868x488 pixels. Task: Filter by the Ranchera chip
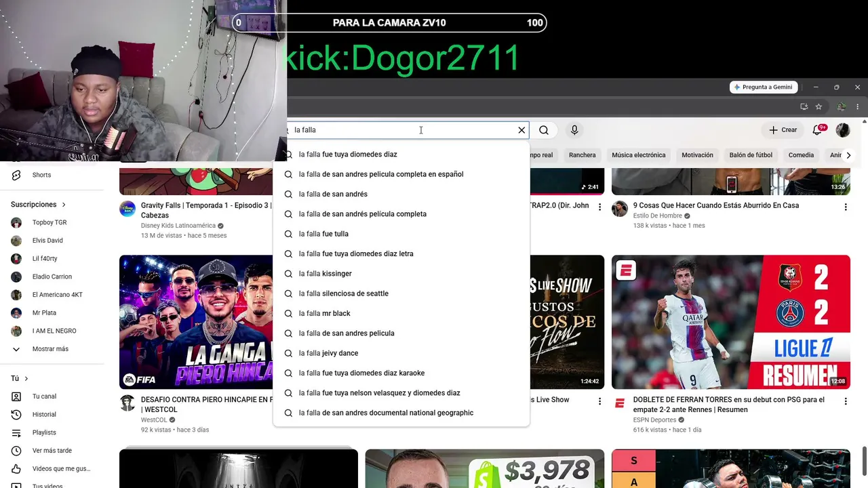(583, 155)
